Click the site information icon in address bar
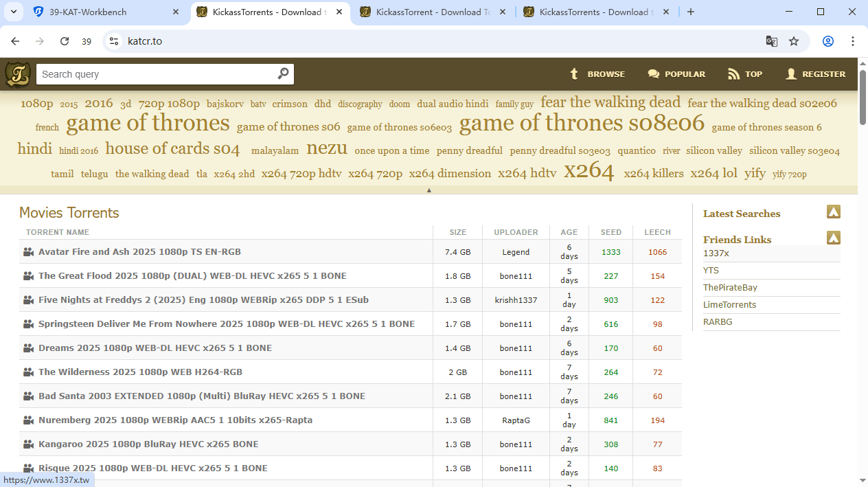 pos(114,41)
